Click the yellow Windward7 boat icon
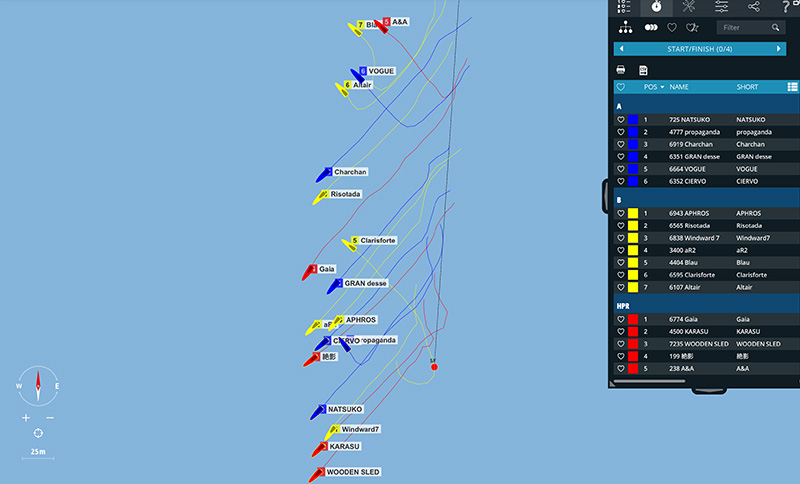The image size is (800, 484). [332, 432]
